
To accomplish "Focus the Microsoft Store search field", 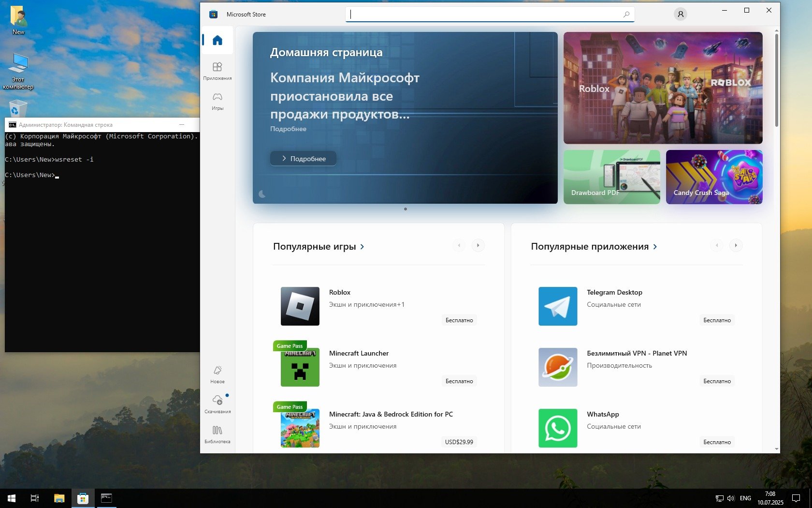I will (483, 15).
